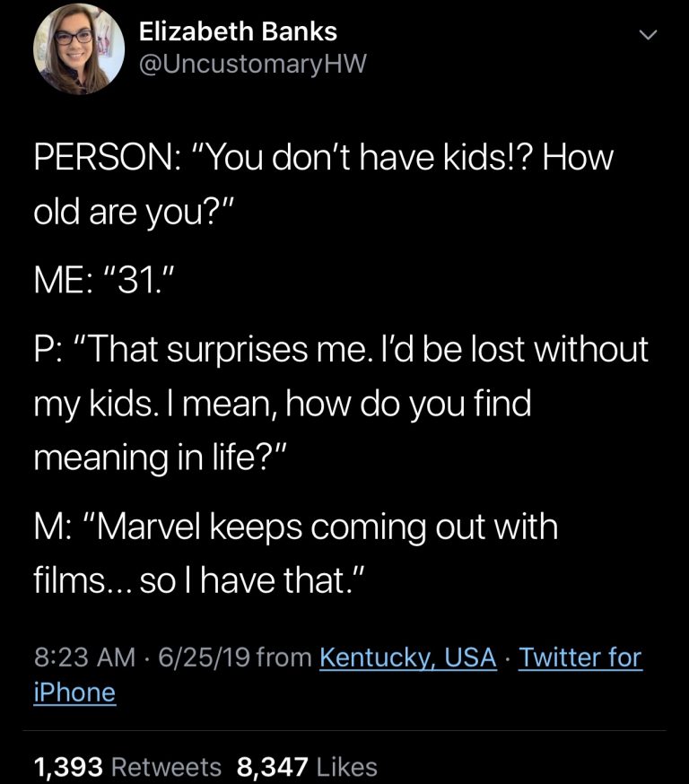Select the ME: "31." line
The image size is (689, 784).
[x=111, y=286]
